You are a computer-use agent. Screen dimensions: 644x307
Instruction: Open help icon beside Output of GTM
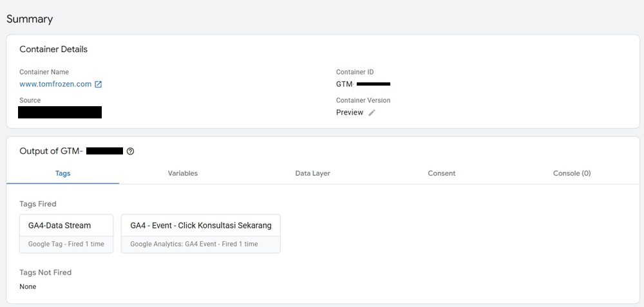[x=130, y=151]
